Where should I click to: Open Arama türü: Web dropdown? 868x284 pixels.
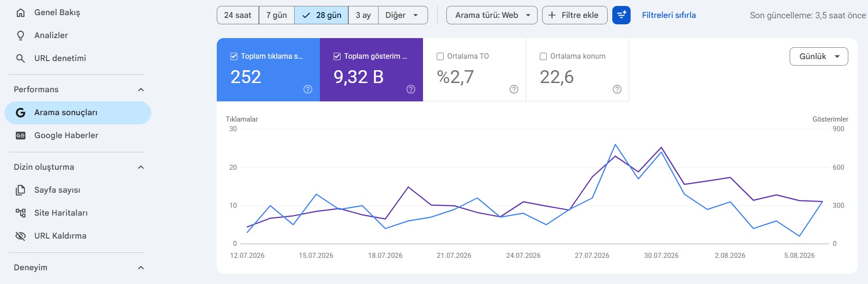tap(492, 15)
